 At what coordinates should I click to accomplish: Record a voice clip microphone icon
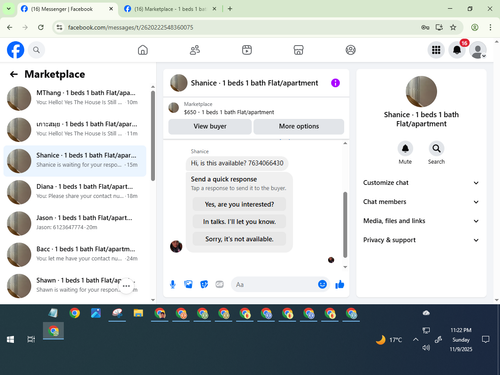click(173, 284)
